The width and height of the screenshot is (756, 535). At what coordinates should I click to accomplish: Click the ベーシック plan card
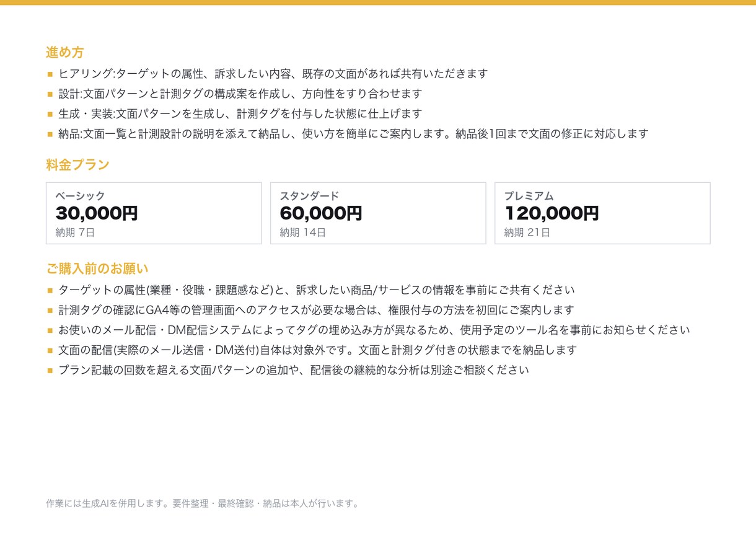point(154,213)
